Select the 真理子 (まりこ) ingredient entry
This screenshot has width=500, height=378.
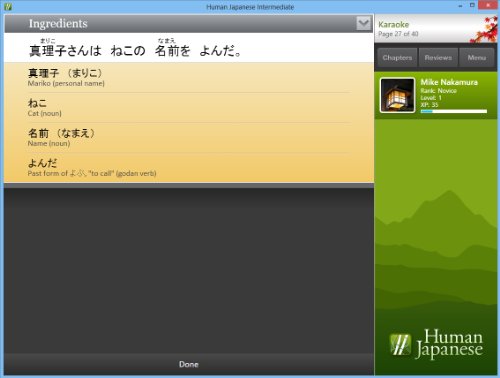click(189, 78)
